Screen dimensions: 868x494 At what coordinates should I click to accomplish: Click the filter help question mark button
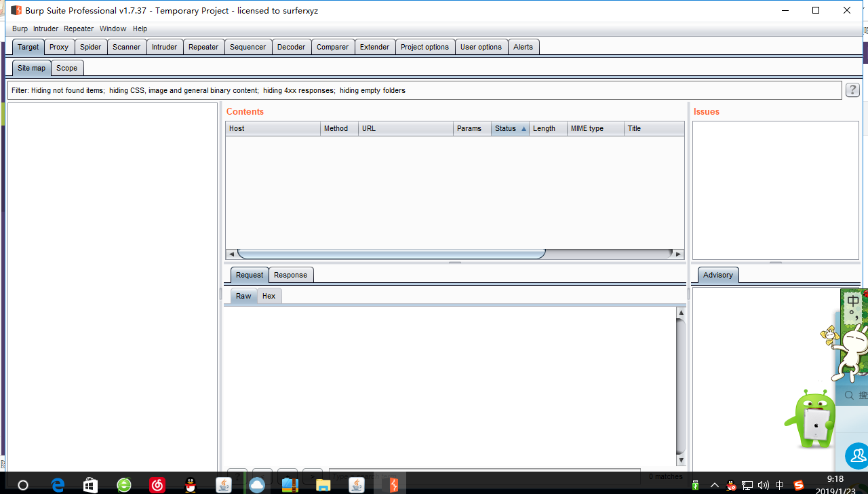point(852,90)
